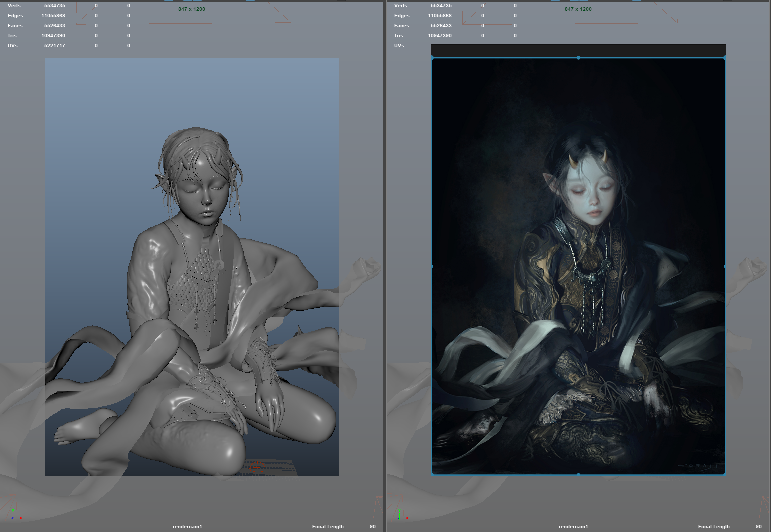Image resolution: width=771 pixels, height=532 pixels.
Task: Click 'Focal Length:' label in right viewport
Action: point(715,527)
